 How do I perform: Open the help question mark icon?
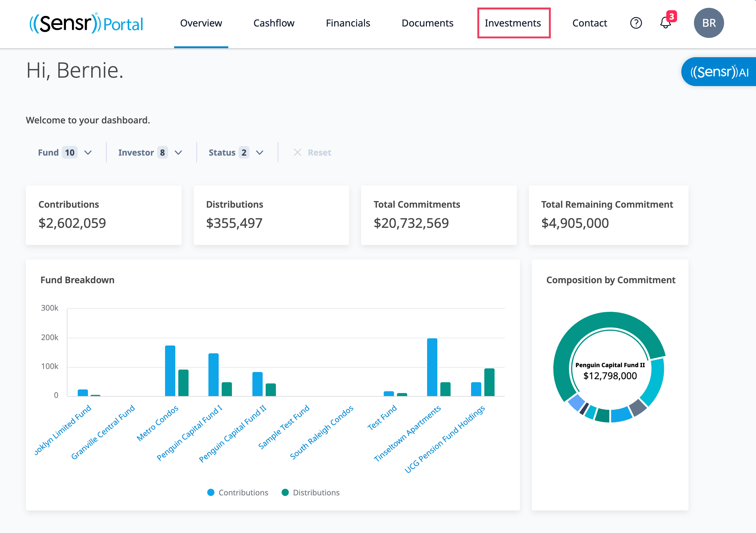[x=636, y=23]
